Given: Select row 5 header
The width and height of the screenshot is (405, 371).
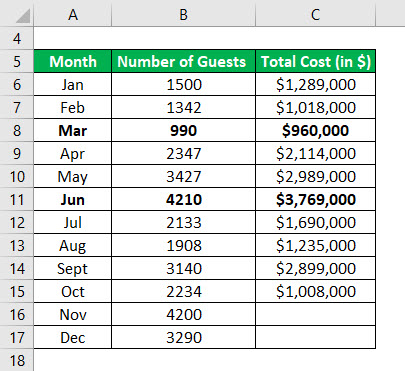Looking at the screenshot, I should 17,61.
